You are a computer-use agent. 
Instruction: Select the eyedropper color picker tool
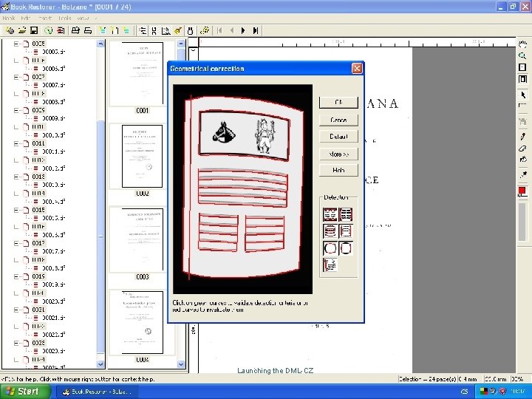click(x=522, y=174)
